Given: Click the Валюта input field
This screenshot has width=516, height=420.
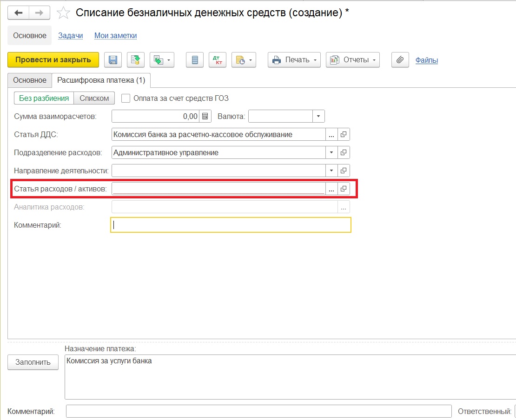Looking at the screenshot, I should click(280, 117).
